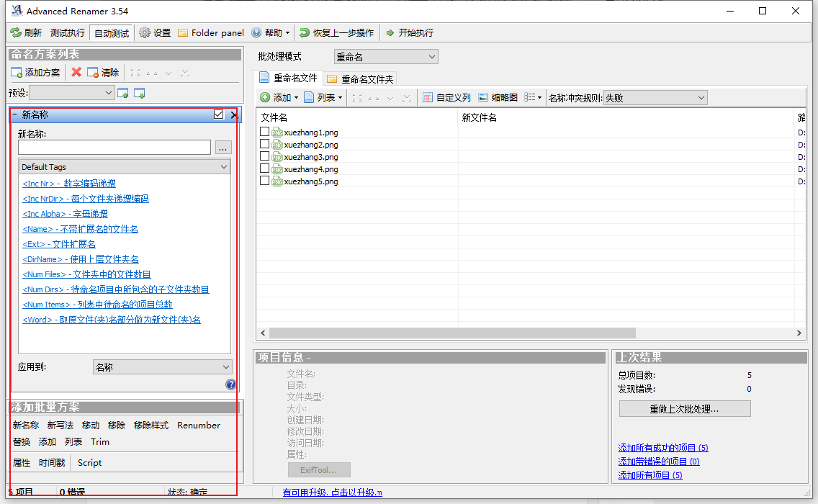Open the 预设 preset dropdown
Screen dimensions: 818x504
71,93
